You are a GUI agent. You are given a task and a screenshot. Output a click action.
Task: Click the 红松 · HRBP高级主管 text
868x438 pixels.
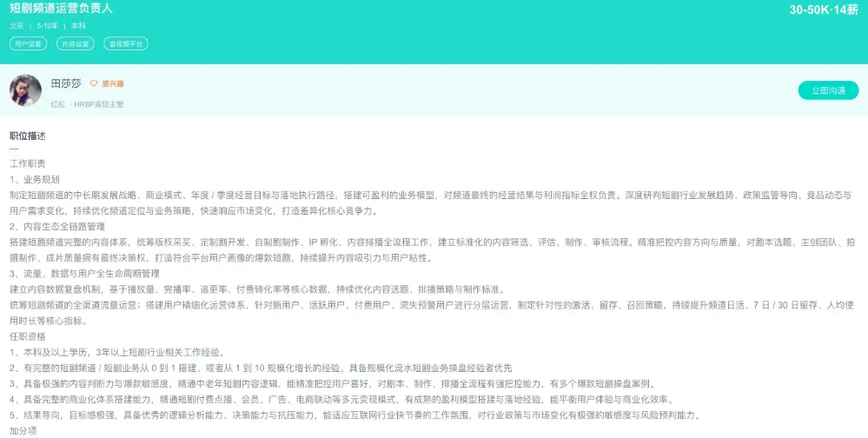click(87, 104)
